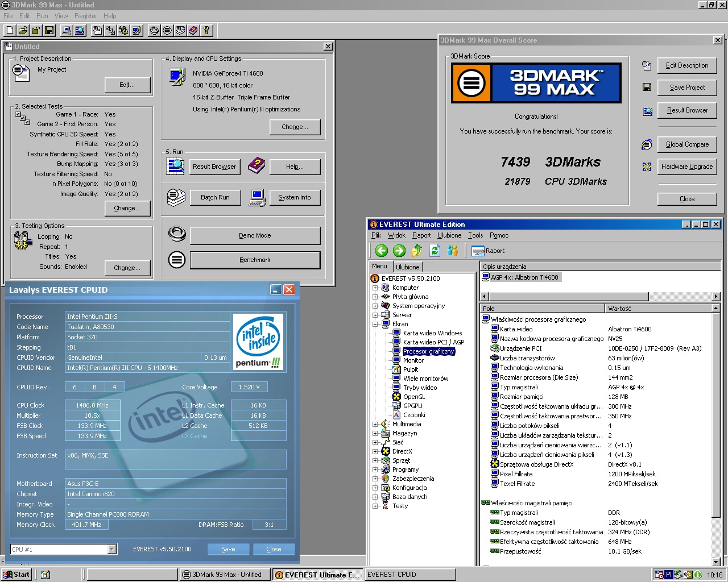Screen dimensions: 728x582
Task: Select Tryby wideo in the EVEREST tree
Action: [x=420, y=388]
